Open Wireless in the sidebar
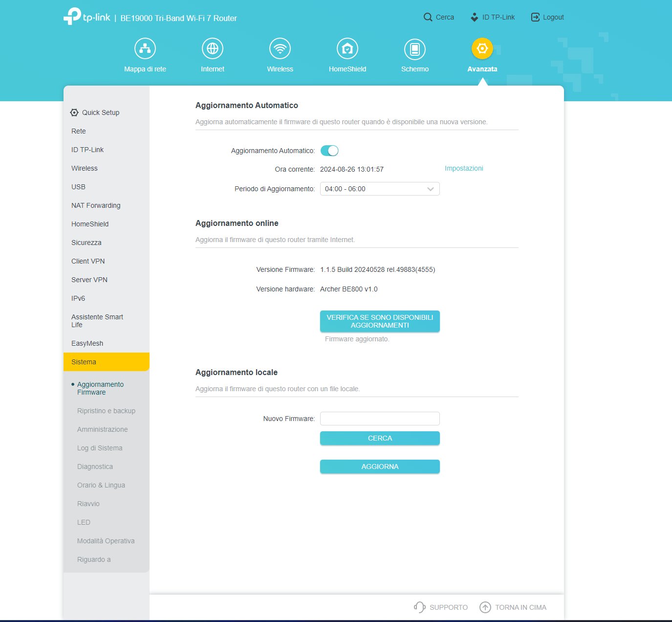The width and height of the screenshot is (672, 622). 85,168
